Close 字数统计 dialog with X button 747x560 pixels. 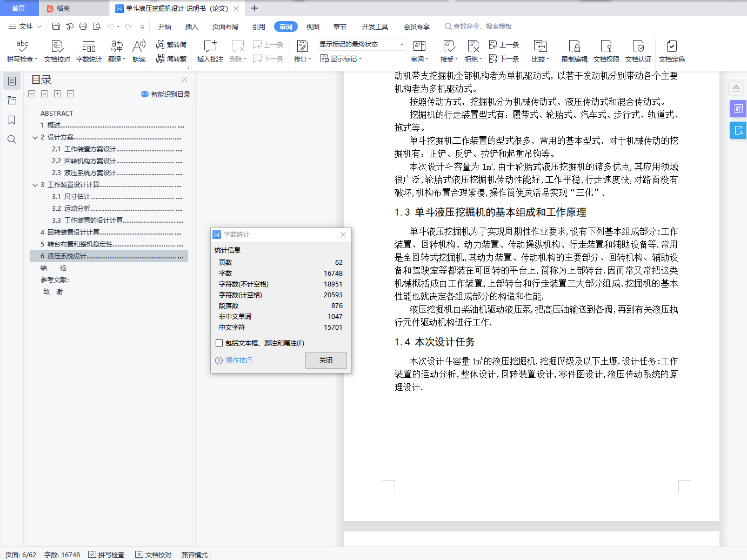(343, 235)
